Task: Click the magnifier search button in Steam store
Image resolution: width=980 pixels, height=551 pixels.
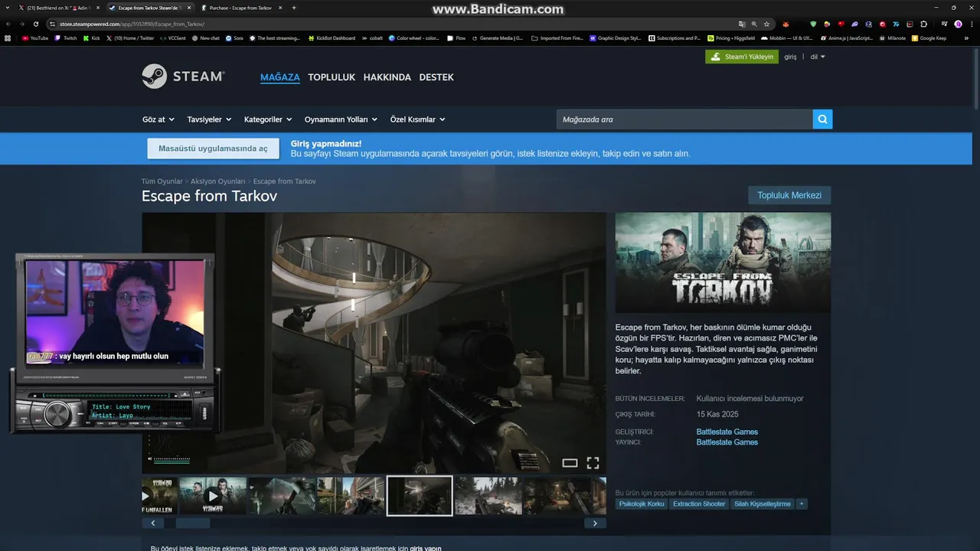Action: 822,119
